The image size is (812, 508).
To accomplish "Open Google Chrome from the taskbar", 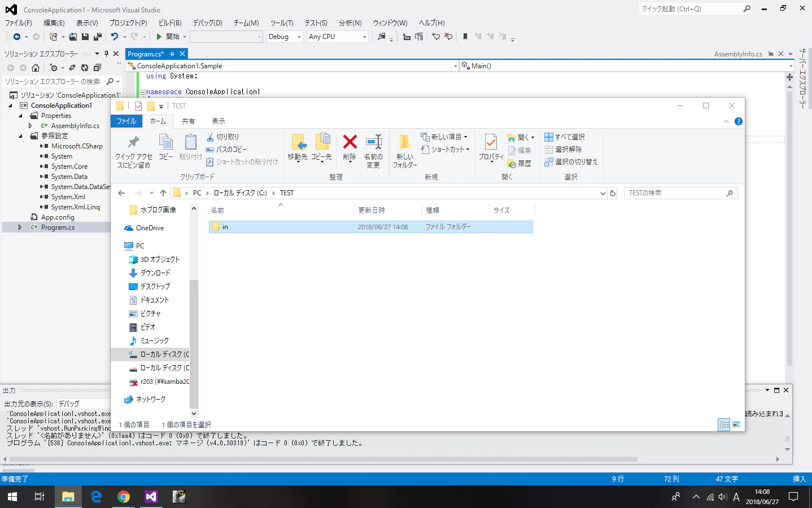I will coord(124,497).
